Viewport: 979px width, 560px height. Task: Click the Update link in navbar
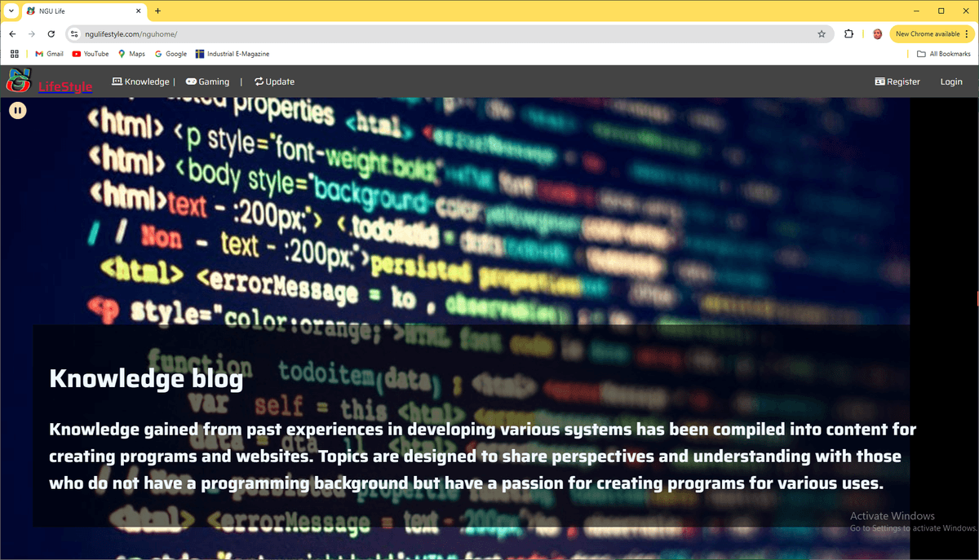point(274,82)
